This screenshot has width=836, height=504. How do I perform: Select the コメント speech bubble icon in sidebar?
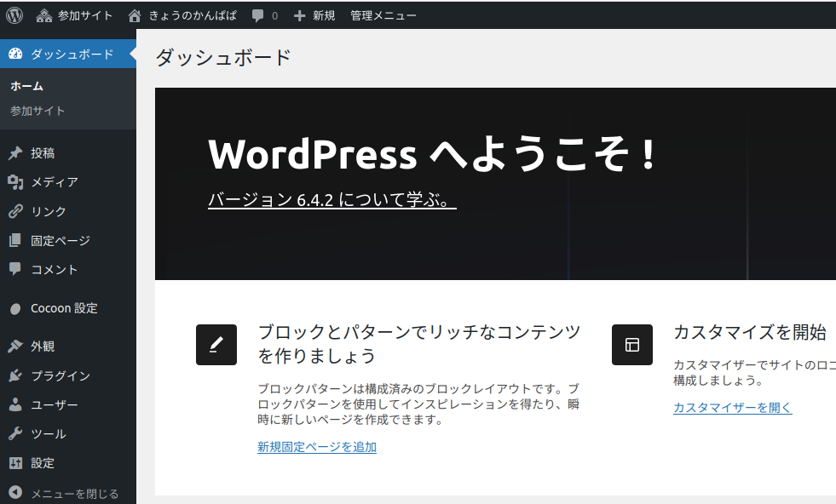[14, 269]
